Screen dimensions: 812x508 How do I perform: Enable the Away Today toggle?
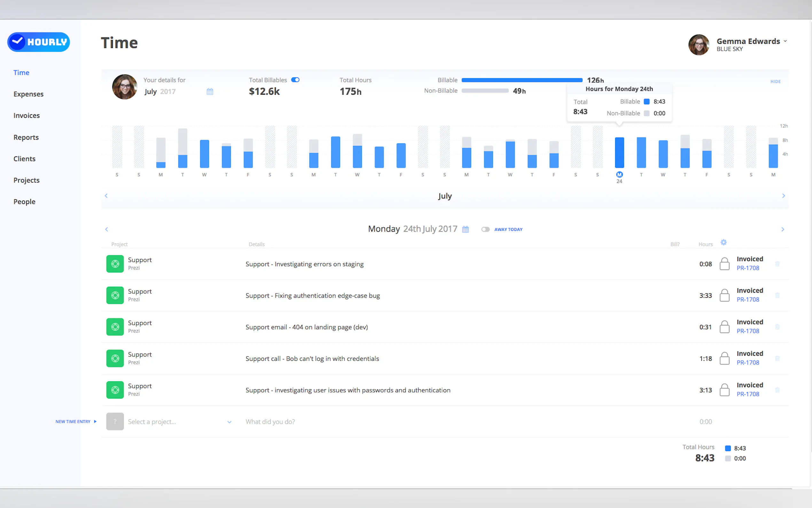tap(485, 229)
